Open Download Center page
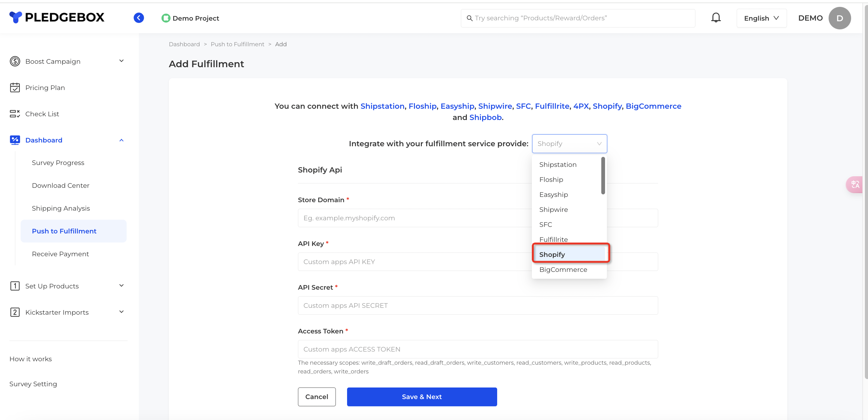 [x=61, y=186]
